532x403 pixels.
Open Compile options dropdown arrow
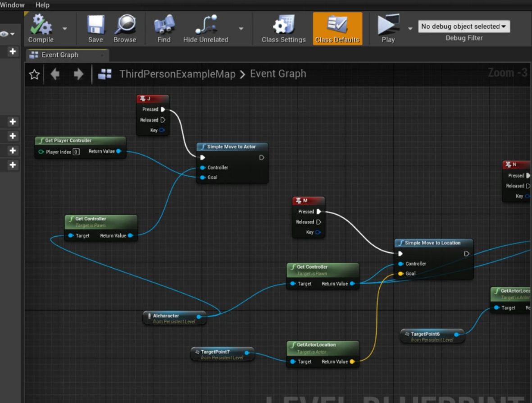64,29
